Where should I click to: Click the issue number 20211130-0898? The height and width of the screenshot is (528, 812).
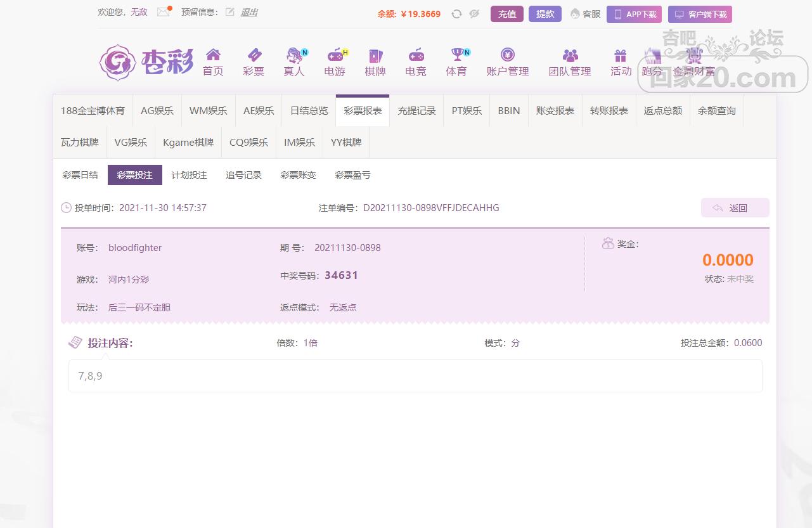point(347,248)
